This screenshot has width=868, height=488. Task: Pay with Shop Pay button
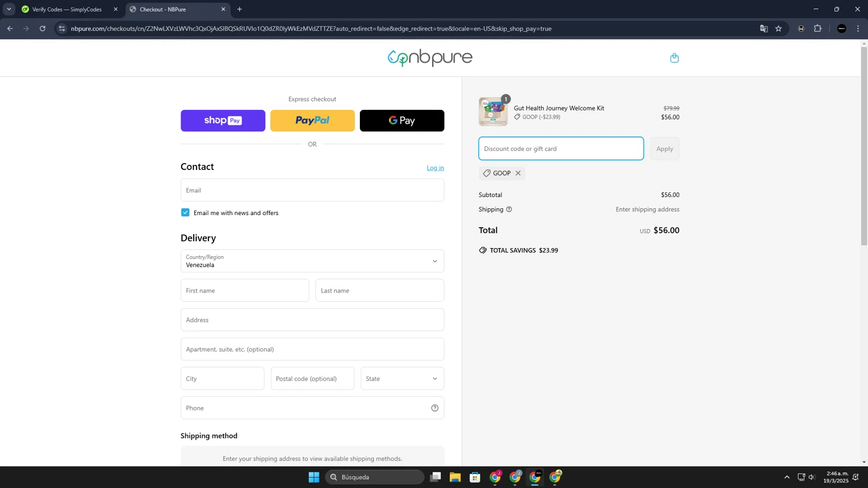223,121
